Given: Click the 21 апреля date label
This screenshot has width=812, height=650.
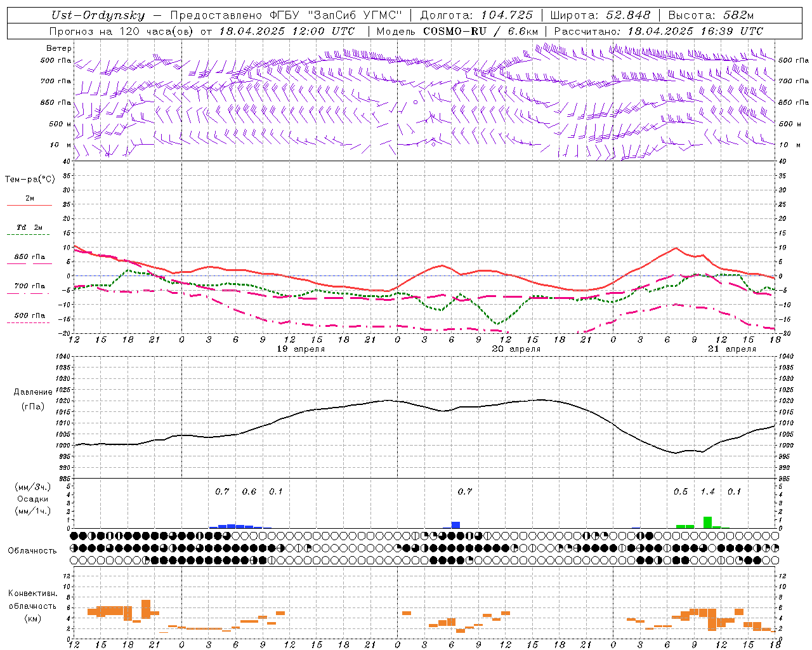Looking at the screenshot, I should tap(732, 349).
